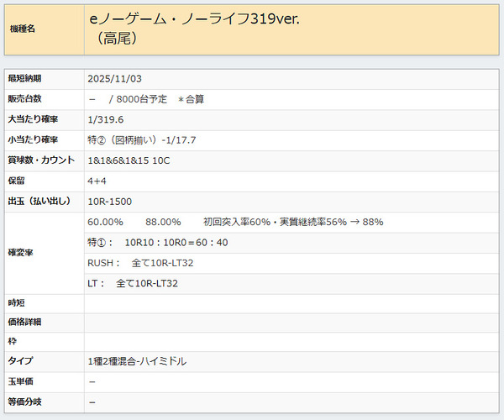Click the date value 2025/11/03
Screen dimensions: 504x420
click(114, 79)
